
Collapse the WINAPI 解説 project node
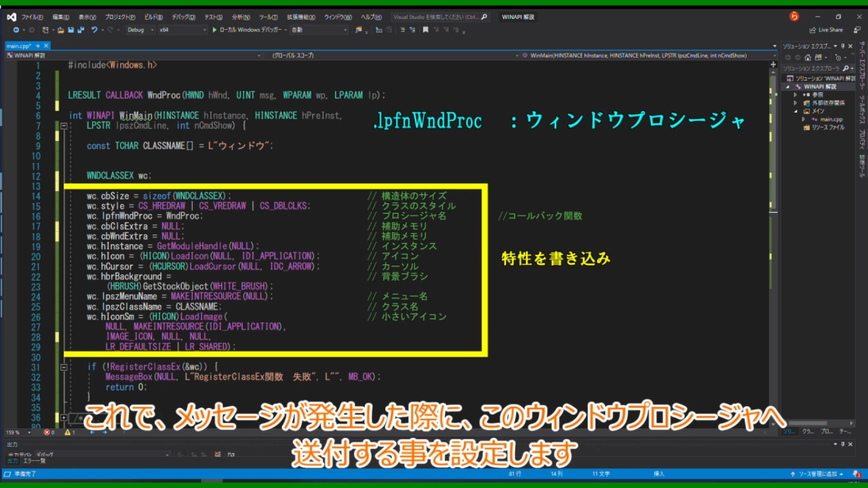pos(789,86)
